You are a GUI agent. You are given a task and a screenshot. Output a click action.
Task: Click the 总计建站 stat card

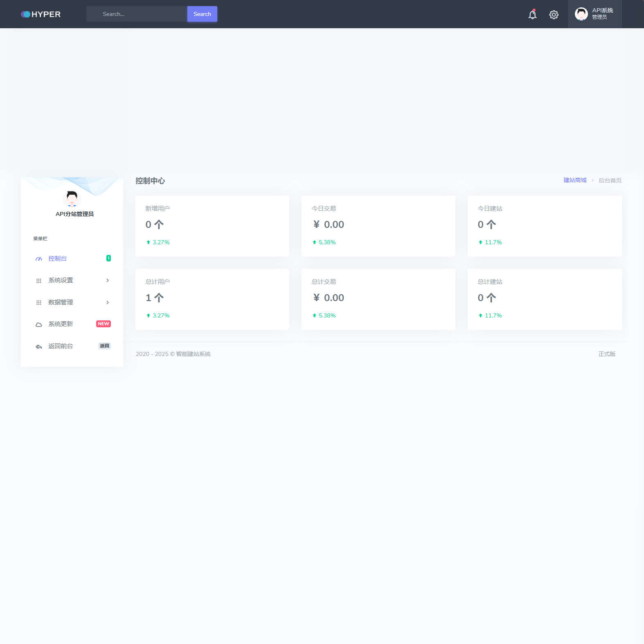click(x=545, y=299)
